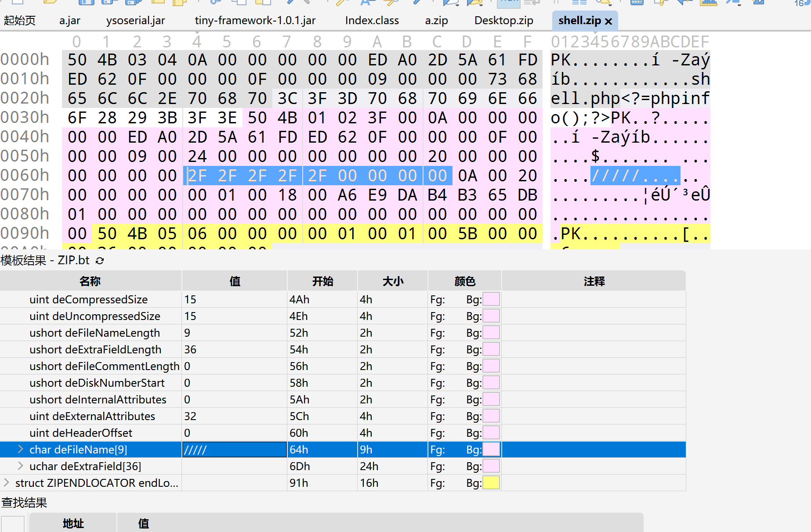
Task: Close the shell.zip tab
Action: click(608, 21)
